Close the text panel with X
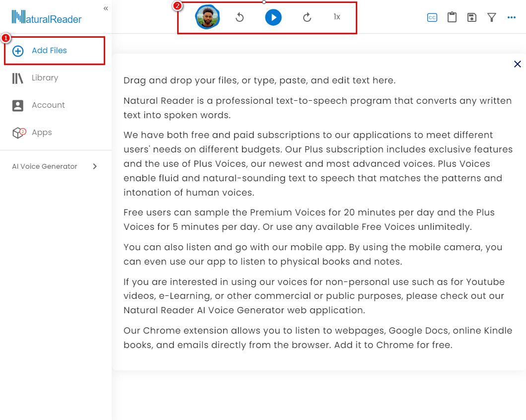Viewport: 526px width, 420px height. click(x=517, y=64)
